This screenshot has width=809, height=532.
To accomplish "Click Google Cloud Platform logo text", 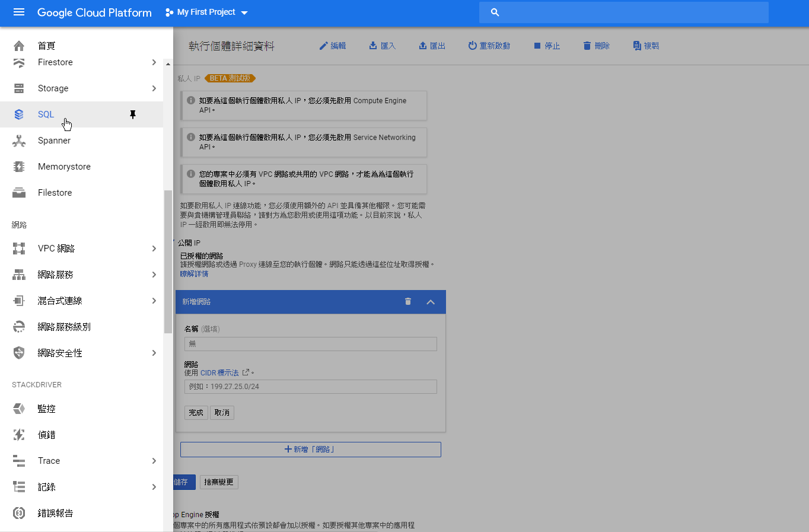I will (94, 12).
